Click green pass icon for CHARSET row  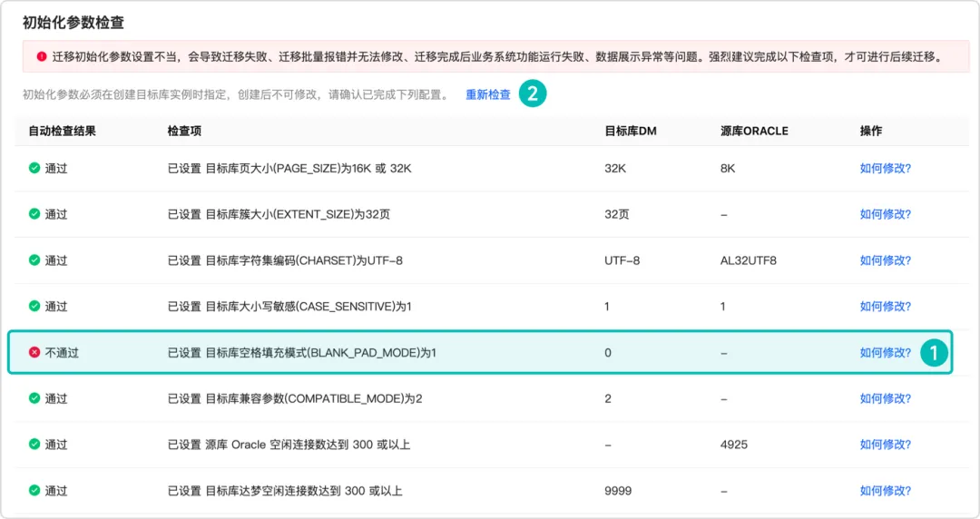(34, 260)
